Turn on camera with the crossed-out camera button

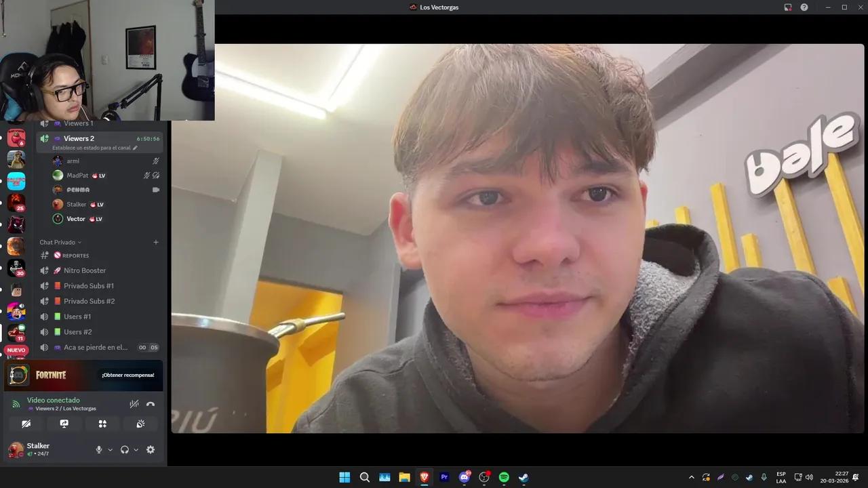(x=26, y=424)
